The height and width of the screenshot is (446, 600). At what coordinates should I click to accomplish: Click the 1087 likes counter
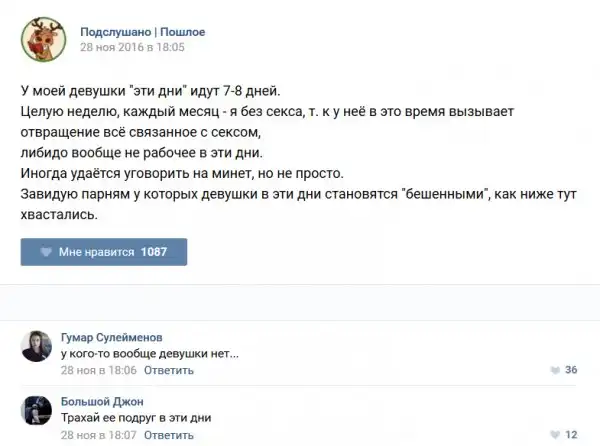(x=155, y=252)
